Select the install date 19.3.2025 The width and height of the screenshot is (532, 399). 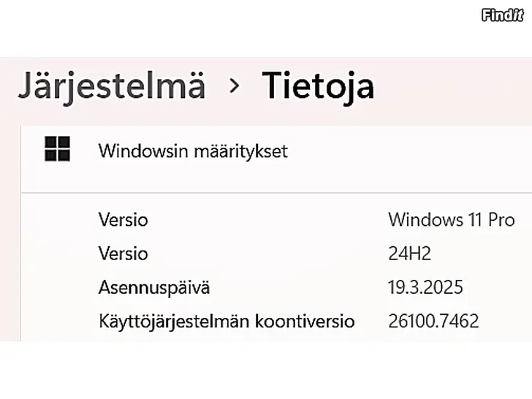[425, 287]
